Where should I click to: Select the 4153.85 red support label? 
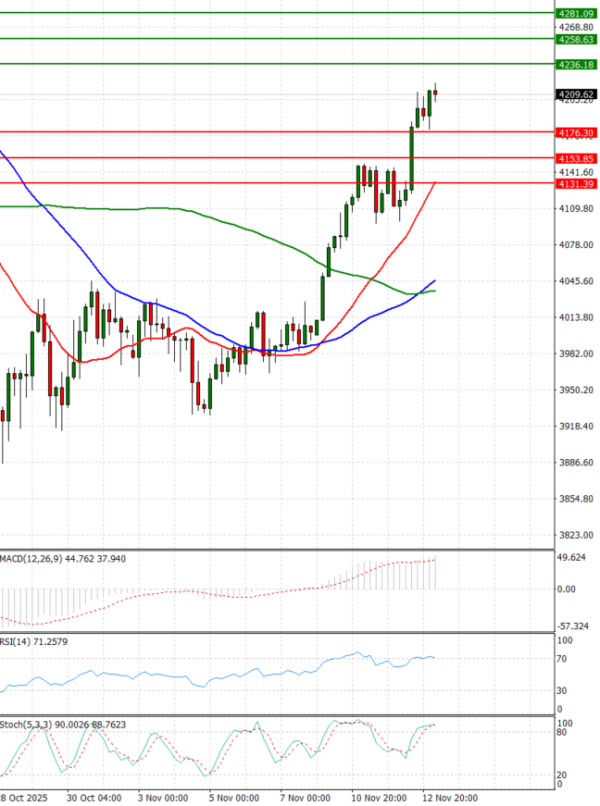(x=575, y=158)
